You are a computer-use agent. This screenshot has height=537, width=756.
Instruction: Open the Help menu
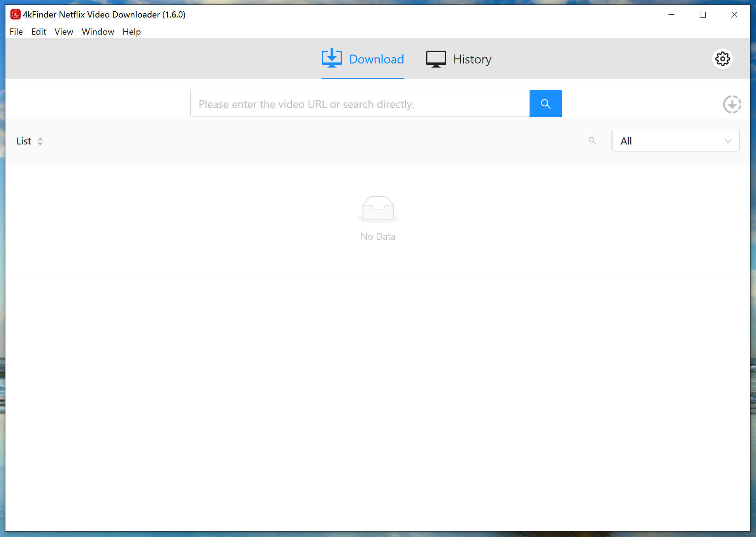[132, 32]
